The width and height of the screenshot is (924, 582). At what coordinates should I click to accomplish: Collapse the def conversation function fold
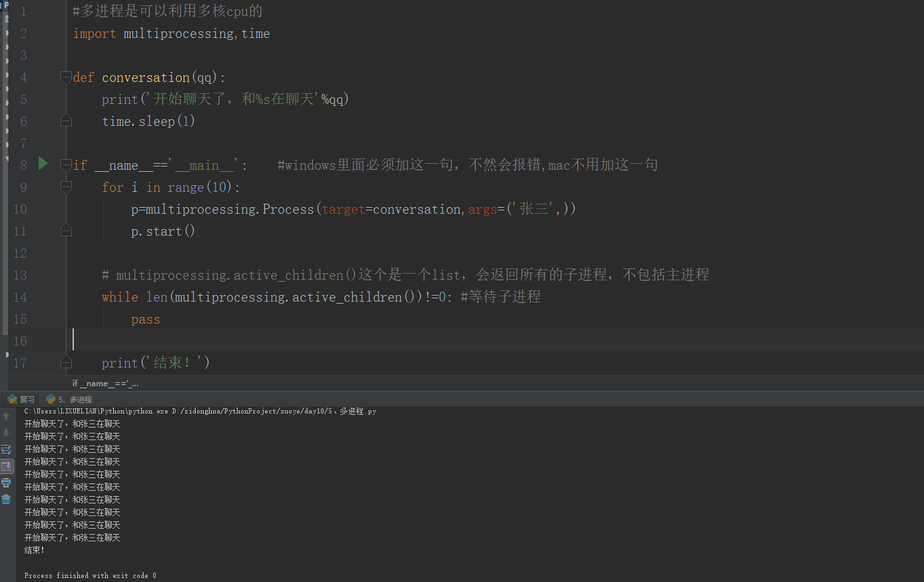coord(66,77)
